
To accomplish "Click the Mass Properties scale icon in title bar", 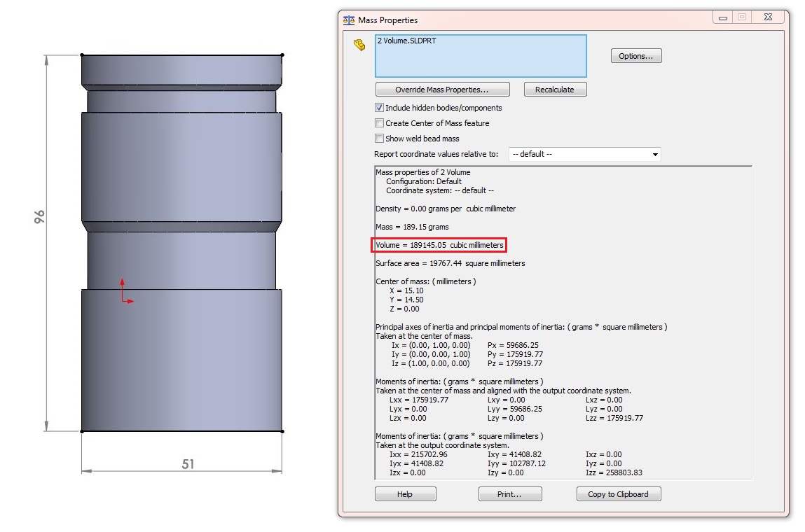I will tap(349, 20).
